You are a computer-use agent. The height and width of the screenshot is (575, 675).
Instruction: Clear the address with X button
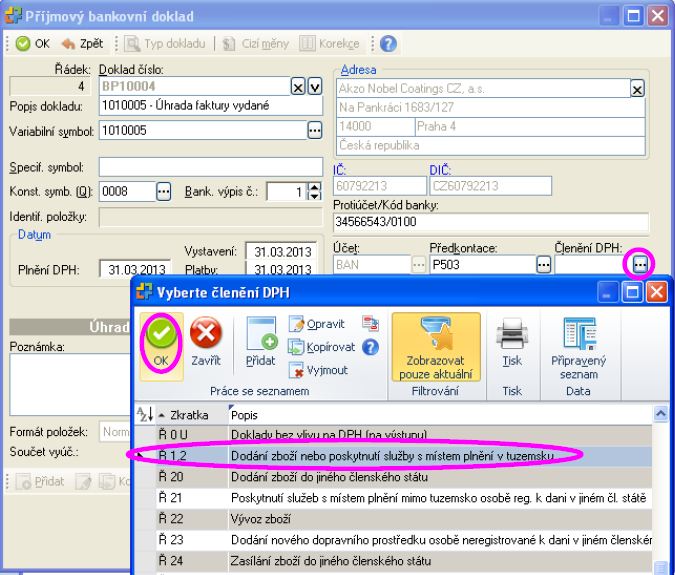click(637, 89)
